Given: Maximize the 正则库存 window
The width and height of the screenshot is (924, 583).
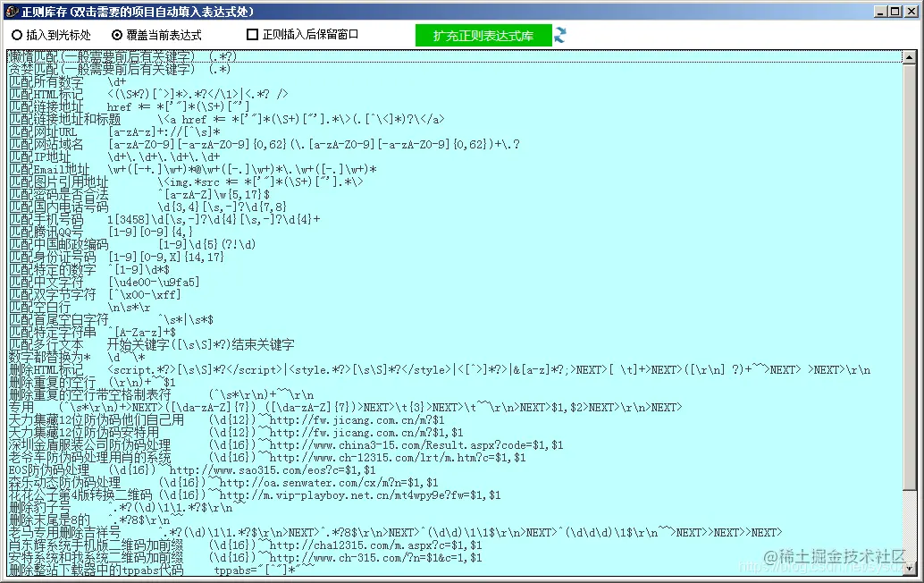Looking at the screenshot, I should click(x=895, y=12).
